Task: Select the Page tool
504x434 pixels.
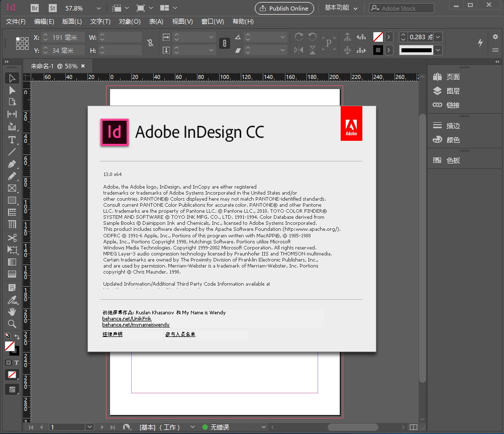Action: click(x=12, y=102)
